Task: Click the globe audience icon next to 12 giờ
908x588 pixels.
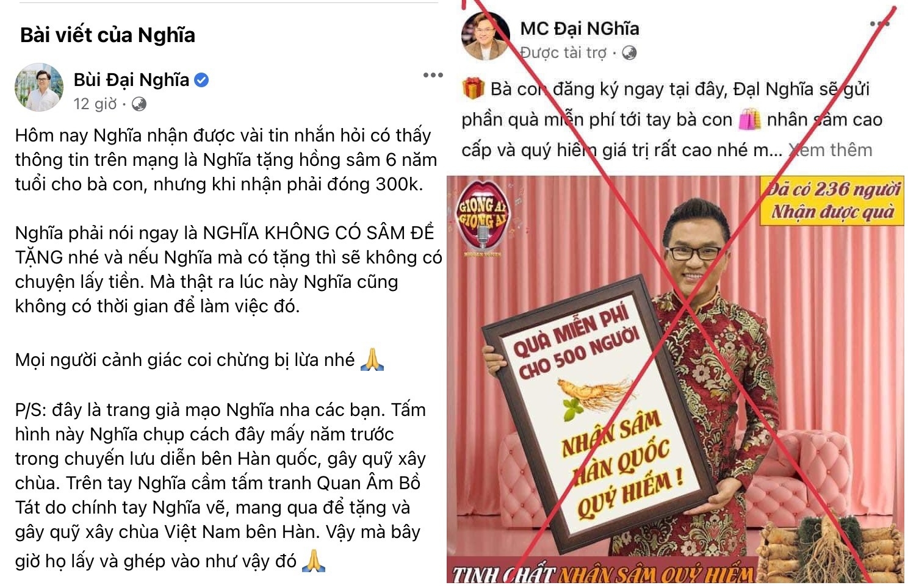Action: click(139, 104)
